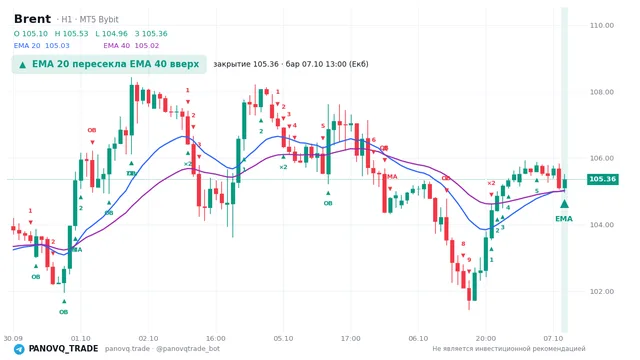The width and height of the screenshot is (640, 360).
Task: Open the panovq.trade @panovqtrade_bot link
Action: pyautogui.click(x=162, y=349)
